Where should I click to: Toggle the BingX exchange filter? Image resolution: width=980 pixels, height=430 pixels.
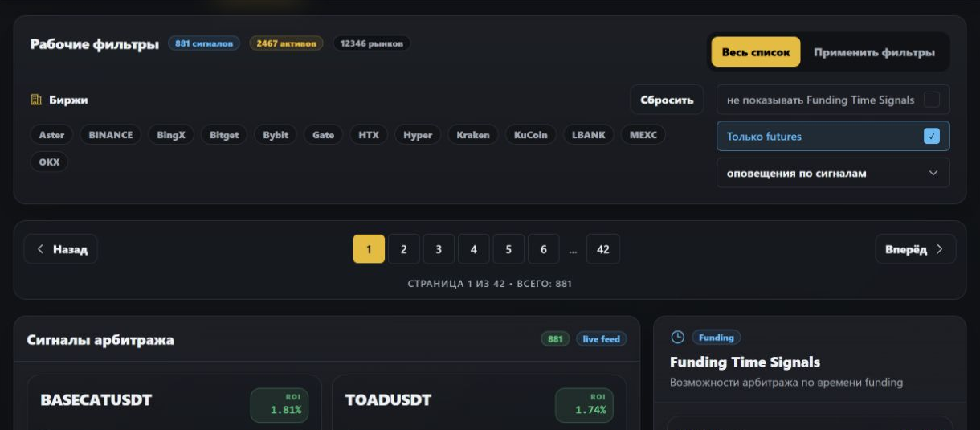point(171,135)
